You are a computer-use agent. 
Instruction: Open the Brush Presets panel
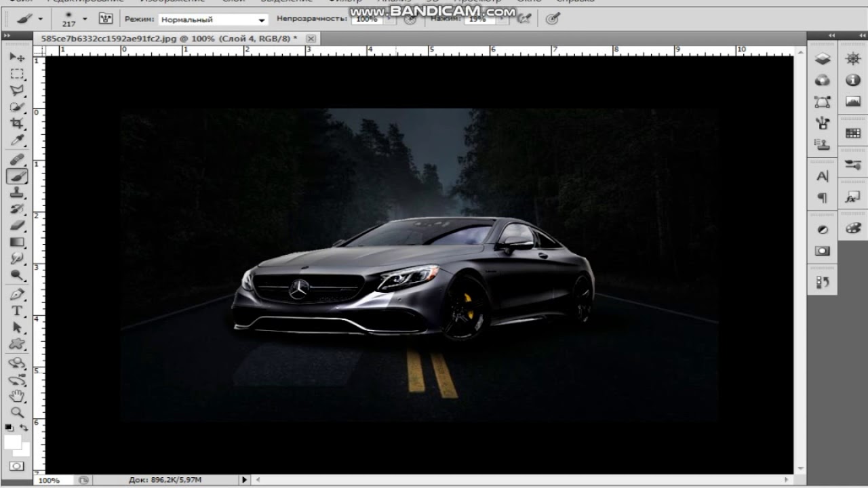(x=823, y=123)
